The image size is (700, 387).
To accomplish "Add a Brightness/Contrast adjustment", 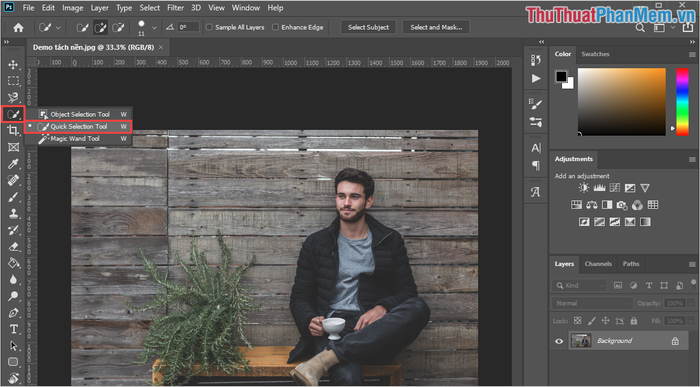I will [x=583, y=188].
